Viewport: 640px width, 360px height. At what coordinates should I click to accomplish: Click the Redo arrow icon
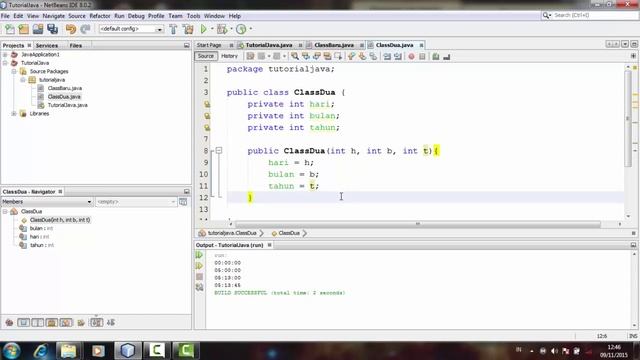(85, 29)
